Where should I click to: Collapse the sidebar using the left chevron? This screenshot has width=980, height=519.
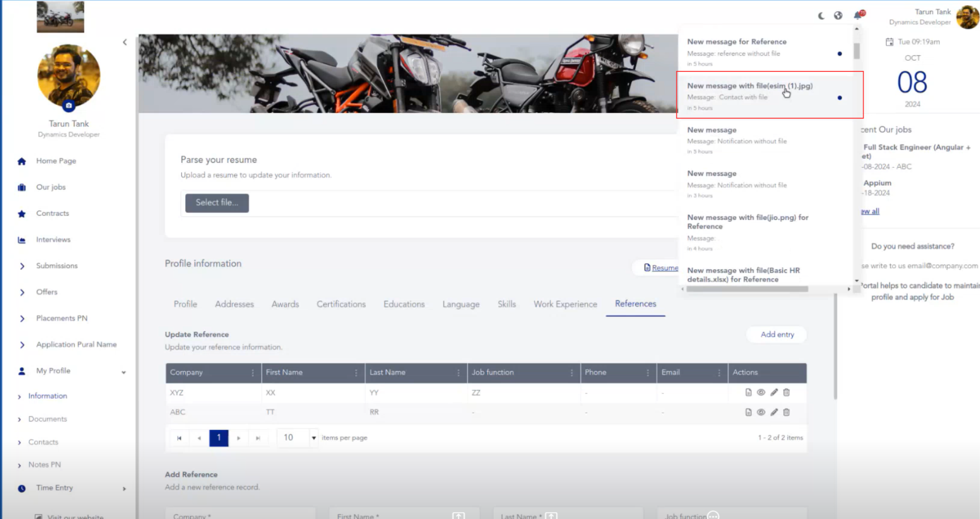coord(125,42)
